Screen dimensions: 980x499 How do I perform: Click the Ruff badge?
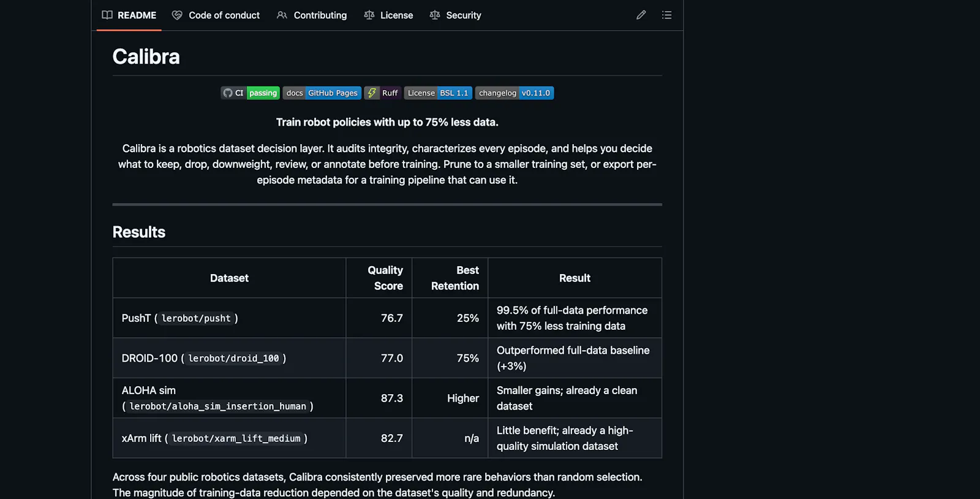[x=382, y=93]
